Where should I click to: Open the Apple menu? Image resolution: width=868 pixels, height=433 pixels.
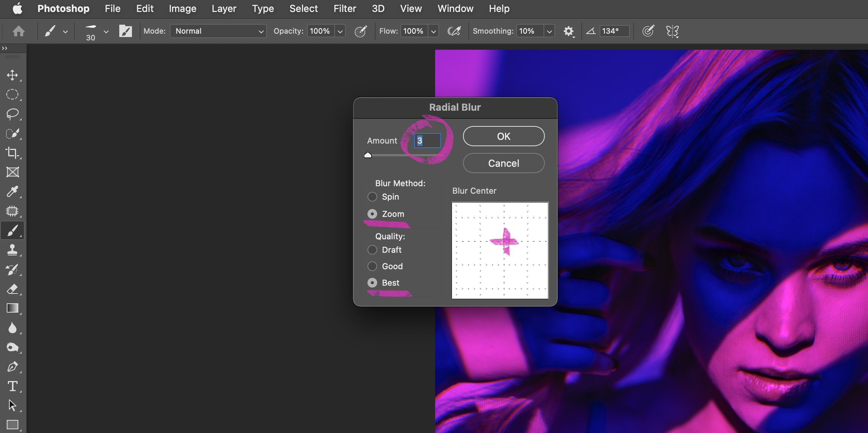[17, 9]
